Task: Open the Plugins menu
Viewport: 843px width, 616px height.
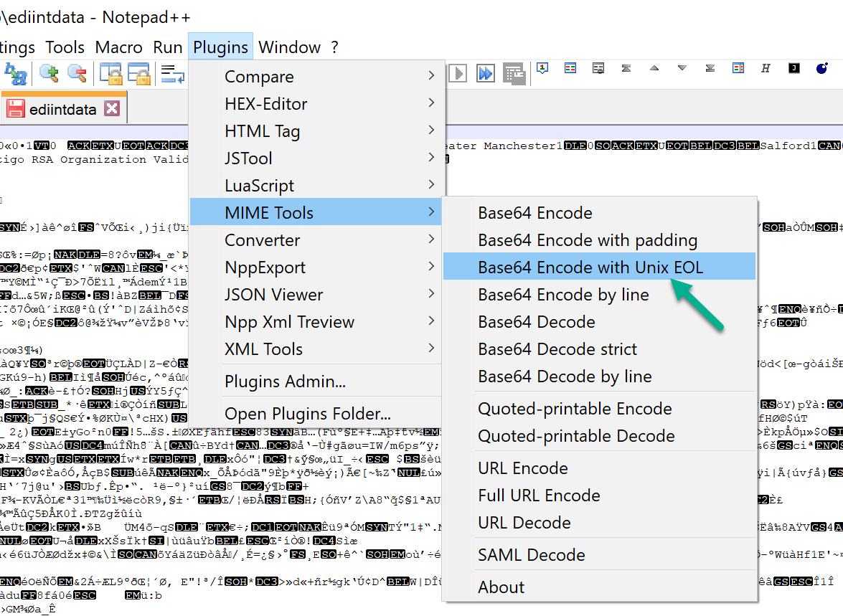Action: (220, 47)
